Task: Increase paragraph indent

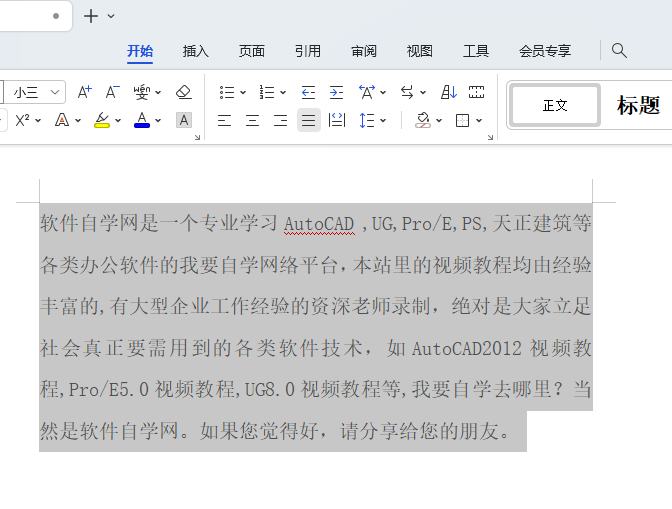Action: click(336, 92)
